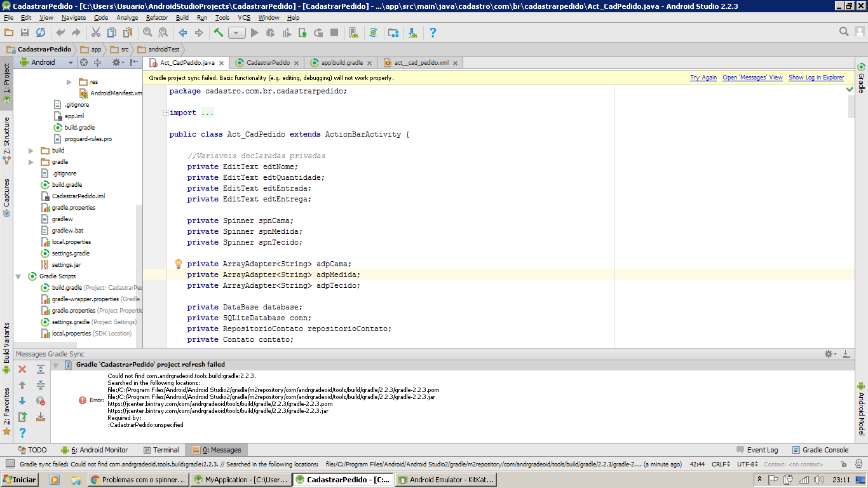The width and height of the screenshot is (868, 488).
Task: Open the Messages panel gear dropdown
Action: (831, 354)
